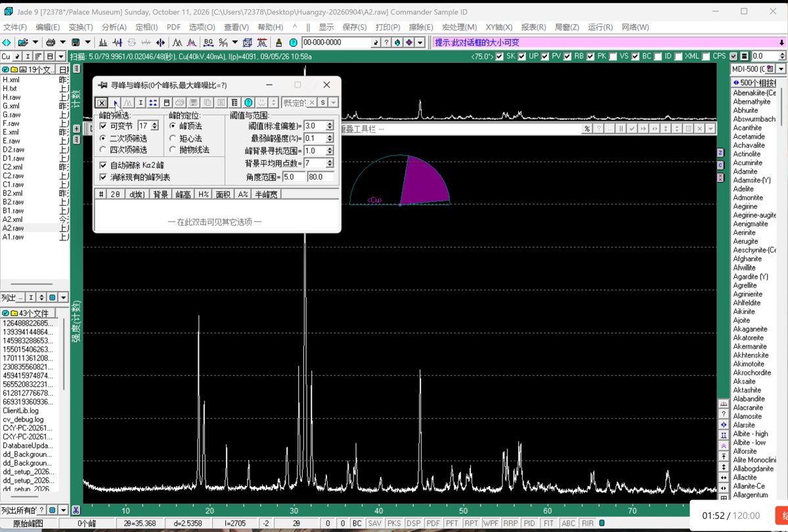This screenshot has height=532, width=788.
Task: Toggle the VS checkbox in status strip
Action: tap(613, 56)
